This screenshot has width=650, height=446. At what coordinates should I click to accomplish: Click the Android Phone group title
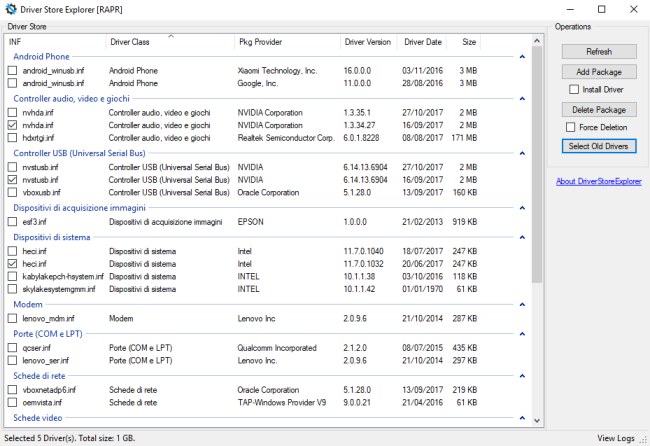click(41, 56)
